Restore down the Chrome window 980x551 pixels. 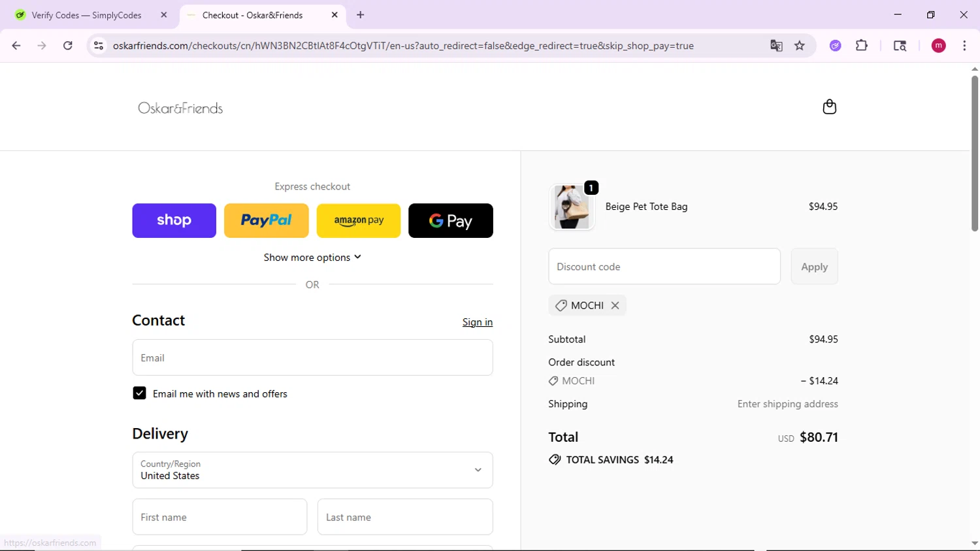(x=931, y=15)
